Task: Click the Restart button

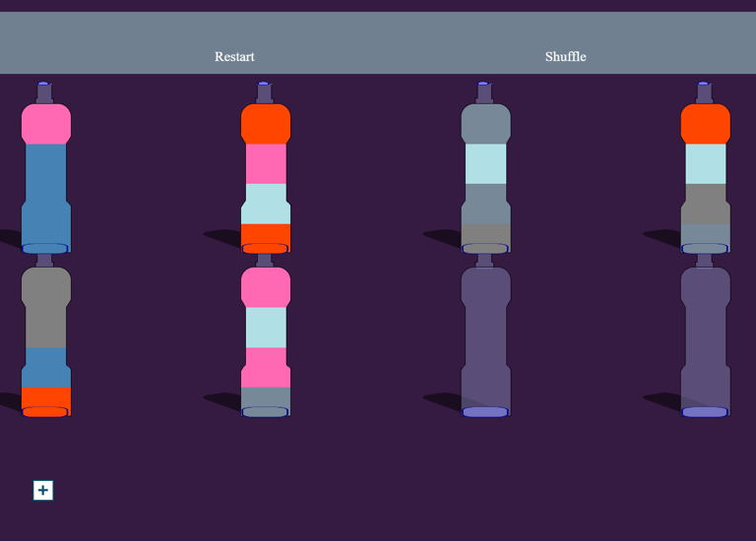Action: (234, 57)
